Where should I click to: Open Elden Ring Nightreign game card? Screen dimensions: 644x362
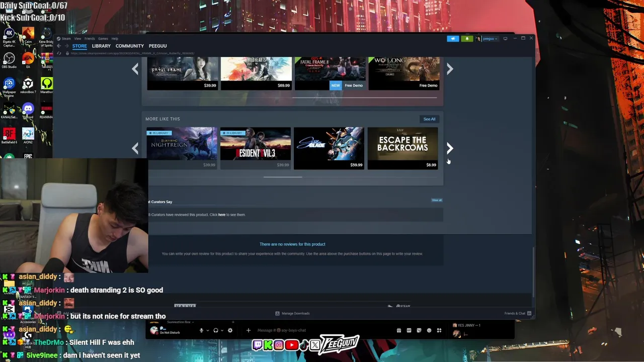tap(181, 148)
